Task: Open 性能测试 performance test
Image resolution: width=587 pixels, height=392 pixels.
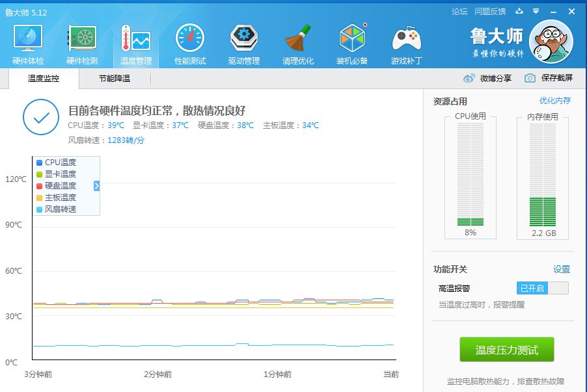Action: [x=189, y=42]
